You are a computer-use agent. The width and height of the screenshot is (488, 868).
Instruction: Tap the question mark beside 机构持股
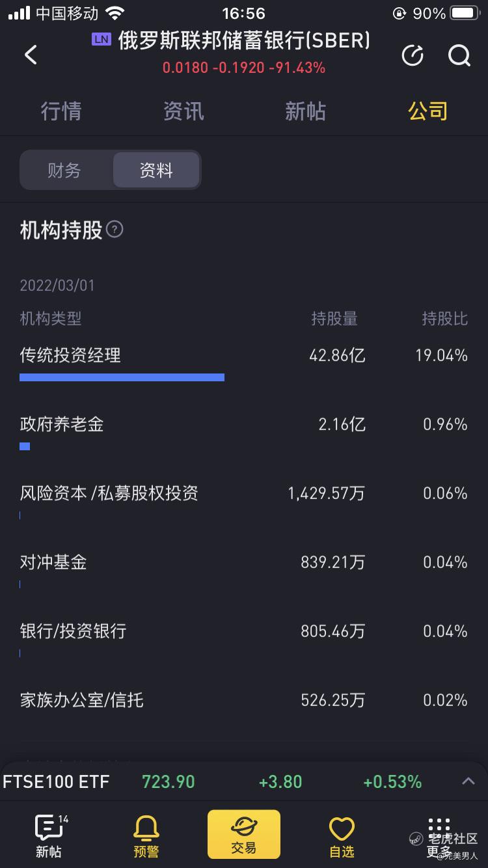click(115, 230)
